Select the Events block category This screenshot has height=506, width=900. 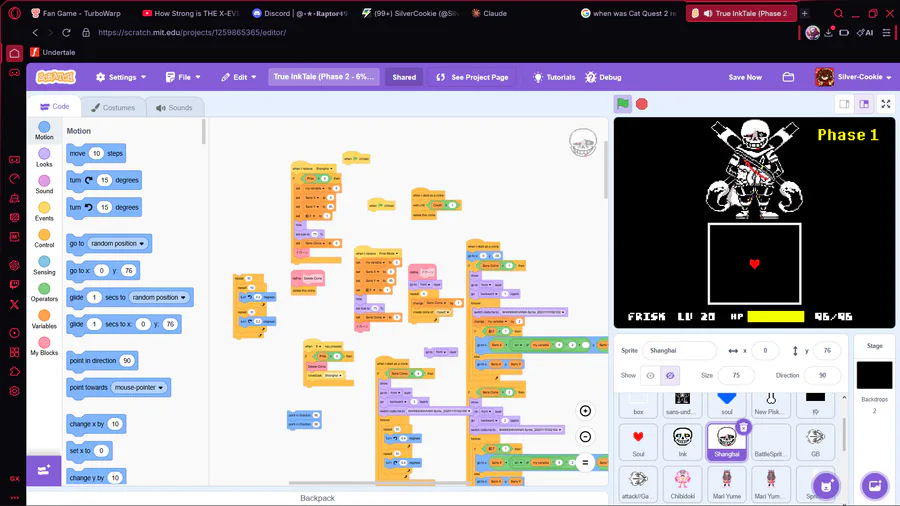(x=44, y=211)
